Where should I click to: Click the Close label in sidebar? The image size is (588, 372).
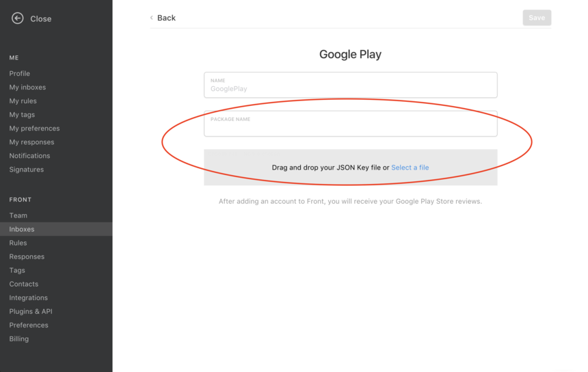(x=41, y=18)
